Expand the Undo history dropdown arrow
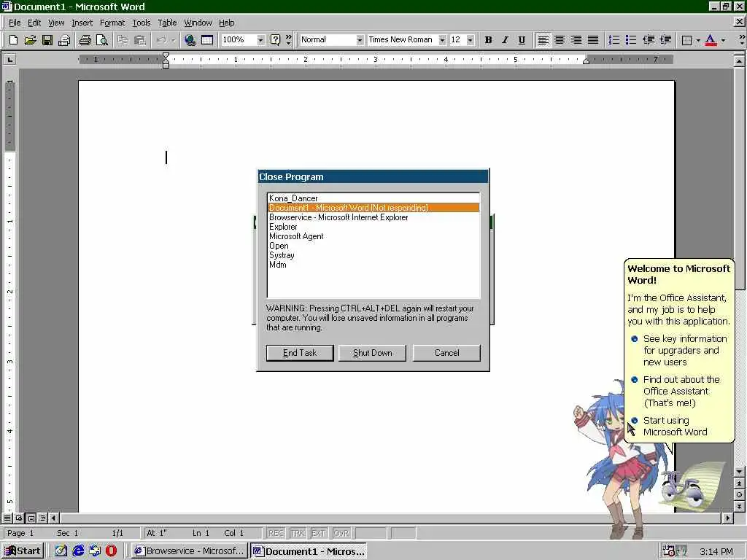Image resolution: width=747 pixels, height=560 pixels. tap(174, 40)
